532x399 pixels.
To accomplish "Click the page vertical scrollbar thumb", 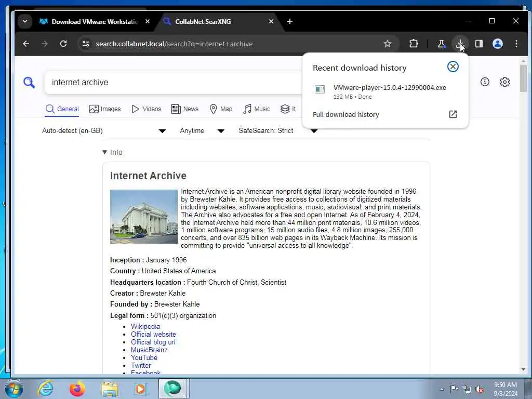I will [x=523, y=78].
